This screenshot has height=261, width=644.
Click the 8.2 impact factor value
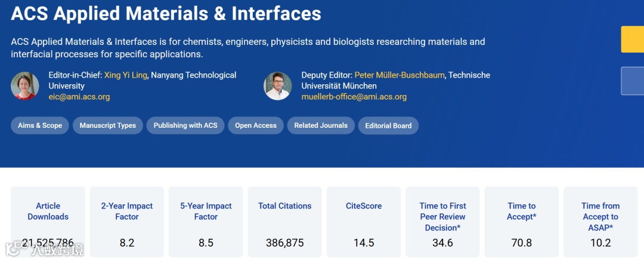127,243
